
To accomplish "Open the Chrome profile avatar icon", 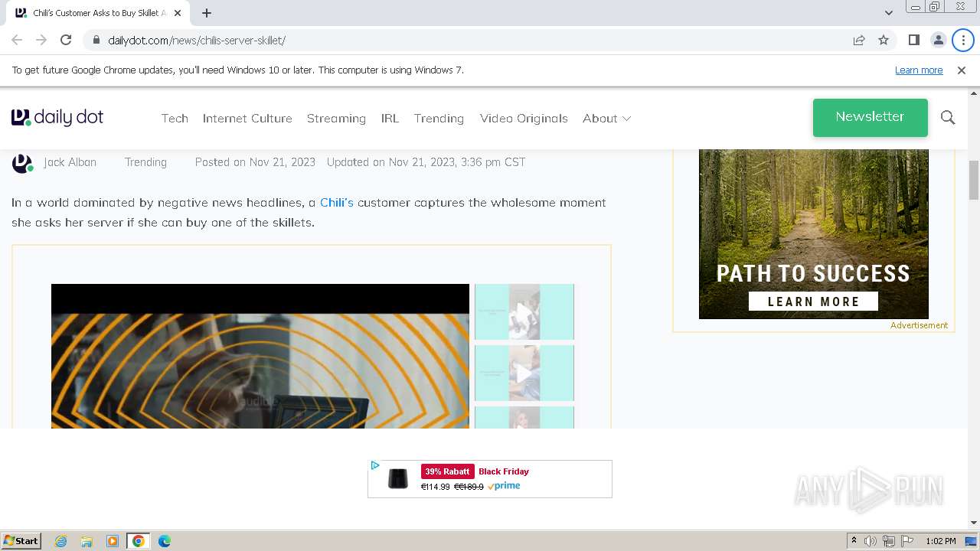I will pyautogui.click(x=938, y=40).
